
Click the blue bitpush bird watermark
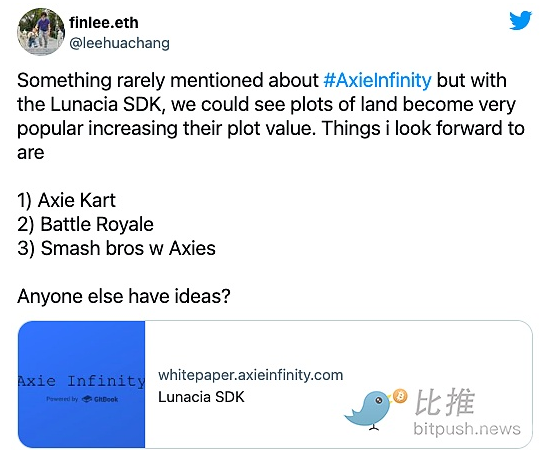368,410
